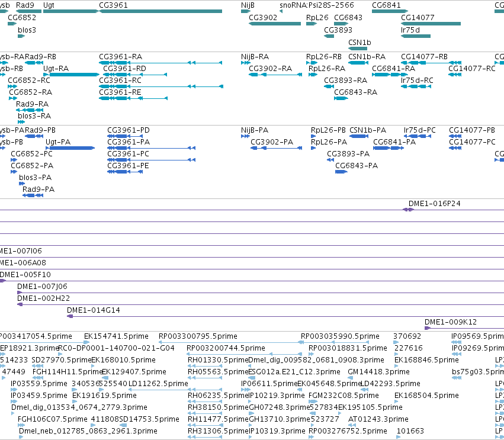Select the Rad9 gene label
The image size is (504, 440).
(25, 5)
